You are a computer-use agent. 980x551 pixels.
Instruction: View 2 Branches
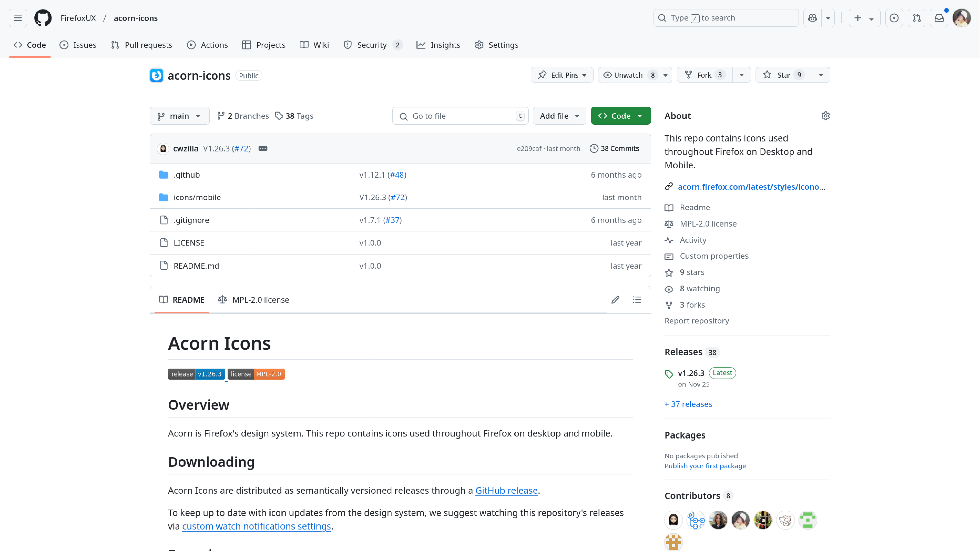[x=243, y=116]
